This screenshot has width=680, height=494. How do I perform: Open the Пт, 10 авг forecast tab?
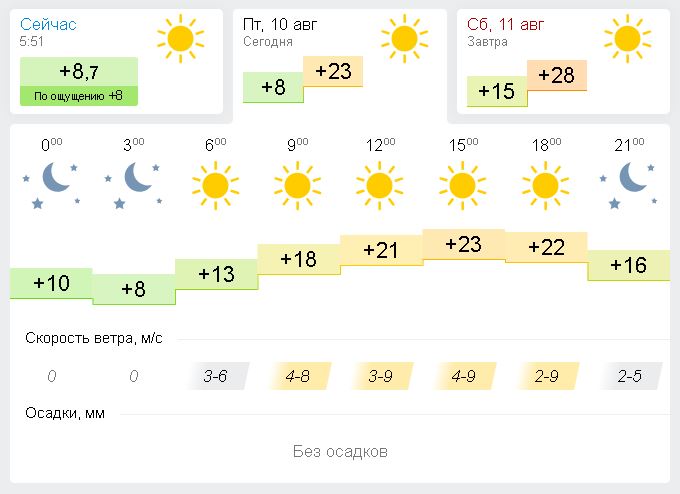point(280,24)
